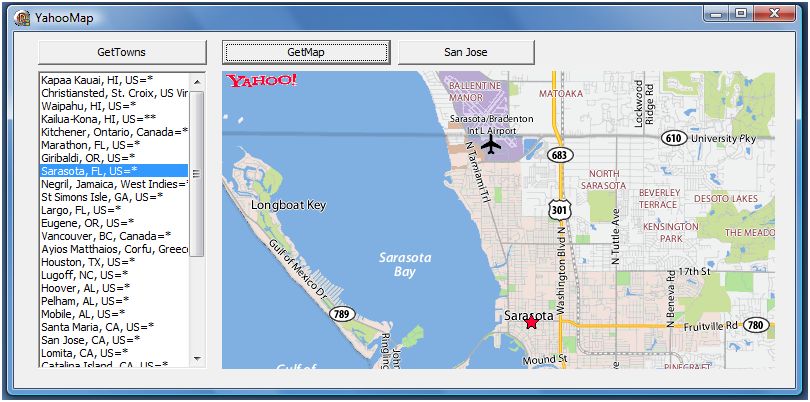Click 'NORTH SARASOTA' map label
The width and height of the screenshot is (810, 402).
tap(603, 179)
